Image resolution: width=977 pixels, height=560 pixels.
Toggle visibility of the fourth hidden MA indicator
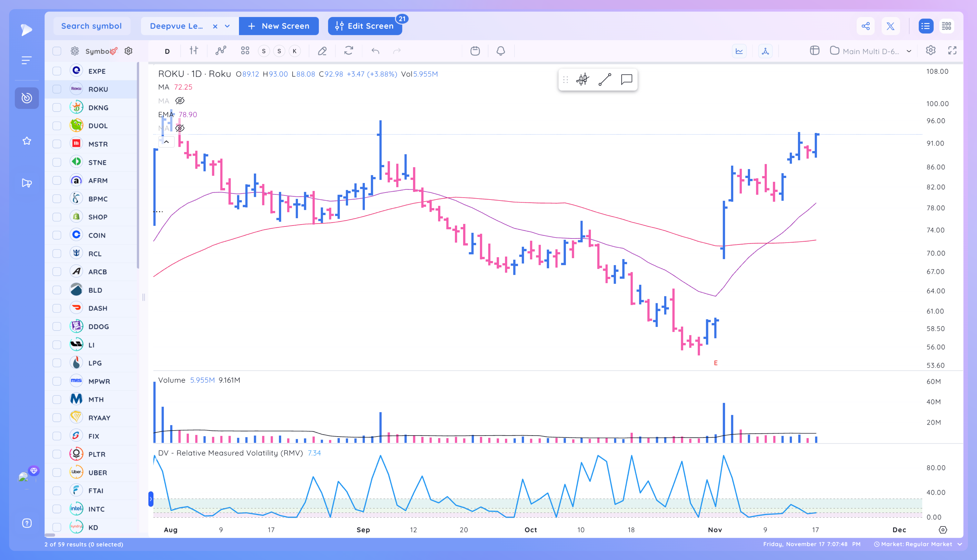(x=180, y=128)
